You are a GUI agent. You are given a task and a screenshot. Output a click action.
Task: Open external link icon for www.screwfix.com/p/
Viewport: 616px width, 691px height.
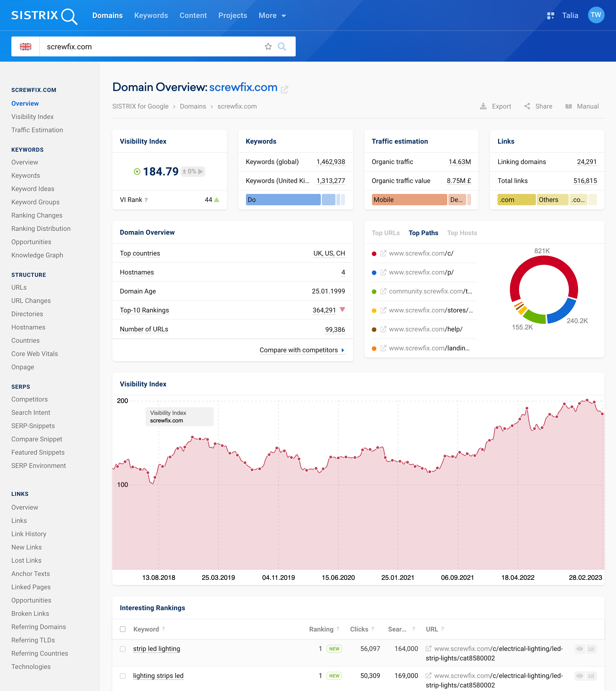tap(383, 272)
